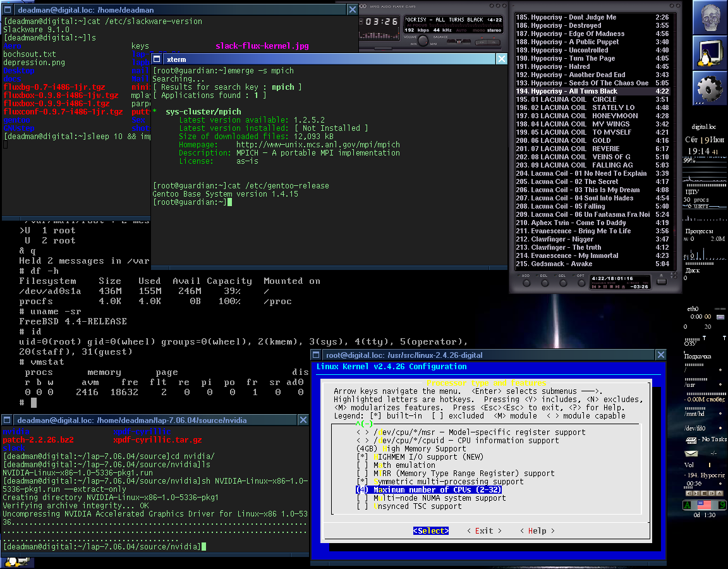
Task: Toggle /dev/cpu/*/cpuid CPU information support
Action: point(458,441)
